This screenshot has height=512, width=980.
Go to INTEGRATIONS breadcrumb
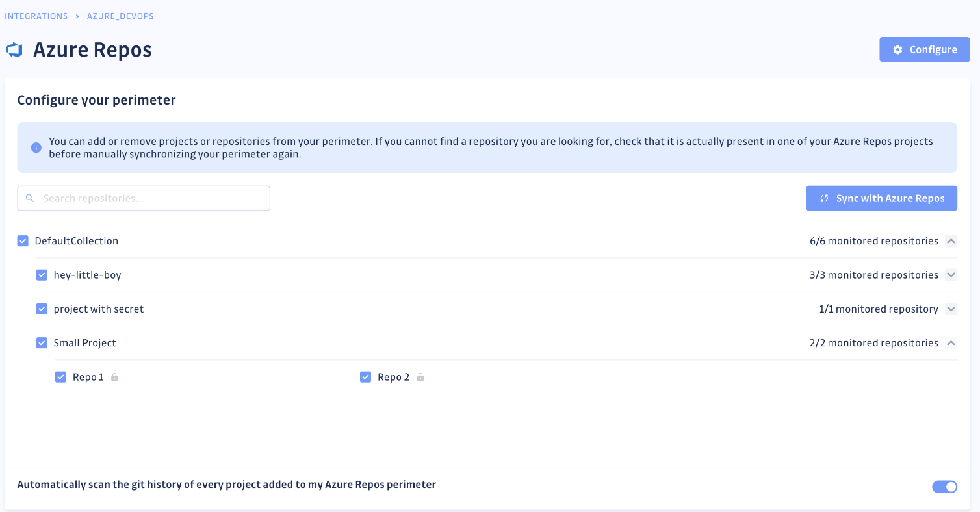36,16
